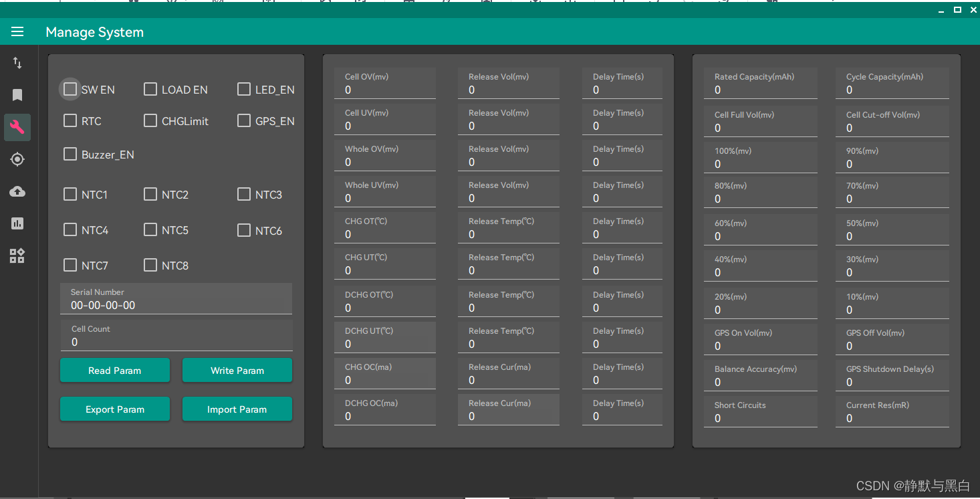Check the NTC8 checkbox
980x499 pixels.
click(150, 265)
